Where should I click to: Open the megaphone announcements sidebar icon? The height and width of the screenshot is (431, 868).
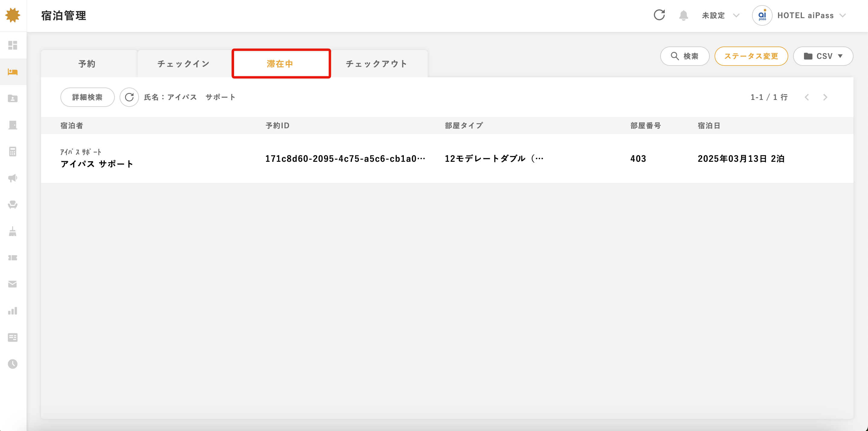coord(13,178)
